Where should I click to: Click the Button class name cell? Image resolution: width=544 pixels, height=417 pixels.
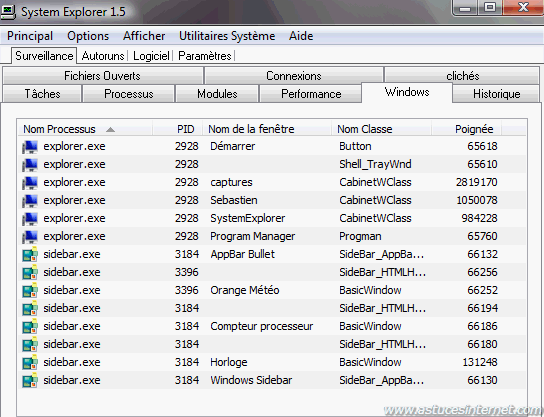[355, 146]
